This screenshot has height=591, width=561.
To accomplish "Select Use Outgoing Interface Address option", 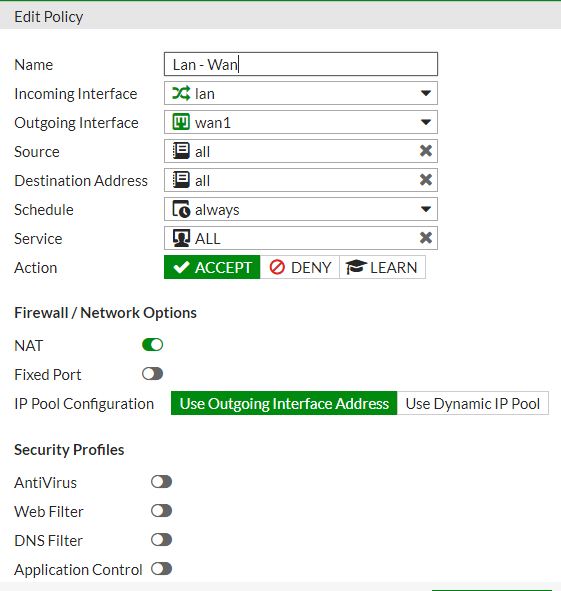I will pyautogui.click(x=284, y=403).
